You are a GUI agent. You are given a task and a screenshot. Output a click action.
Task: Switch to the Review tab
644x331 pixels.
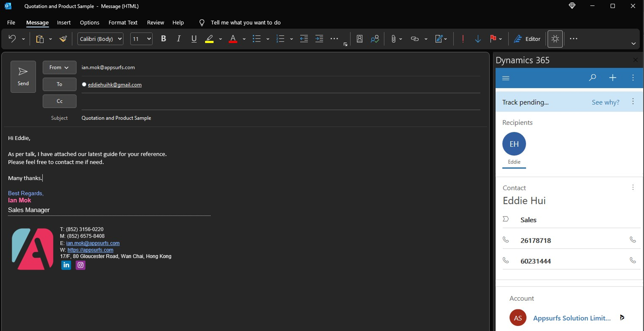156,23
